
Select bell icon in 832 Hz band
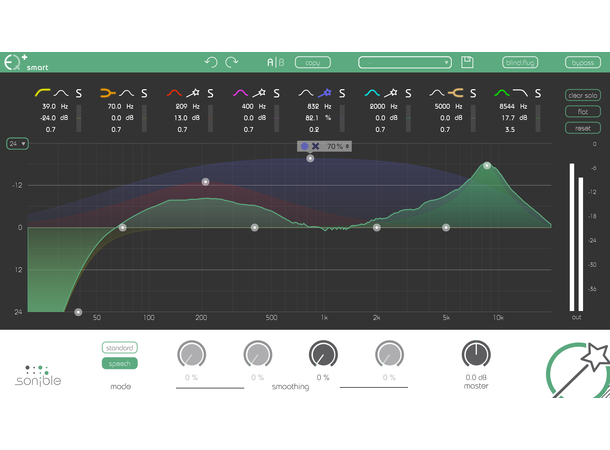(306, 93)
